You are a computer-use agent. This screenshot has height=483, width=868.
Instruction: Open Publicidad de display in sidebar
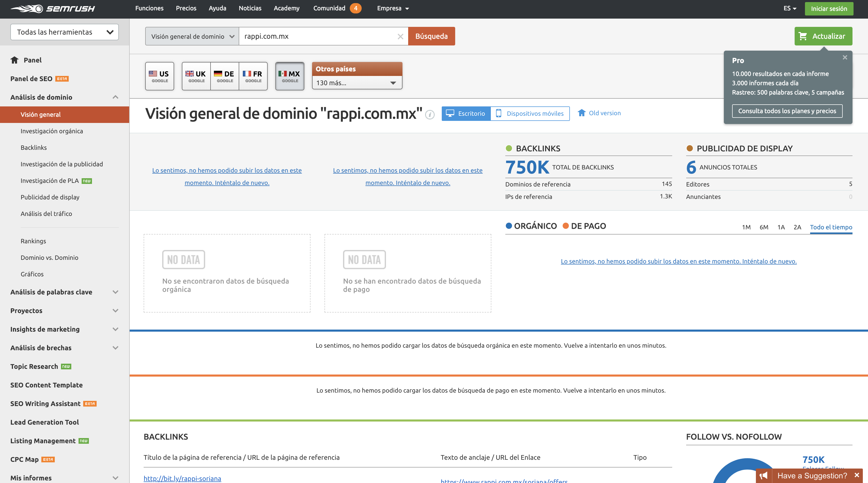pos(50,197)
